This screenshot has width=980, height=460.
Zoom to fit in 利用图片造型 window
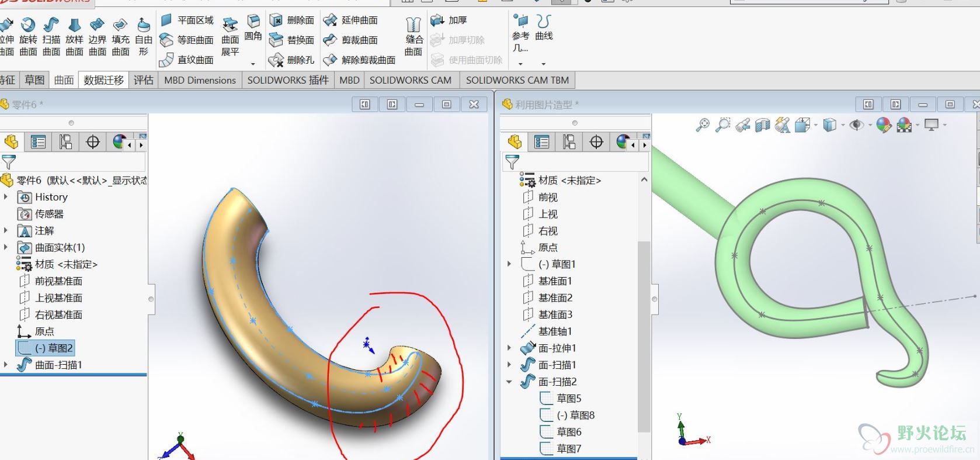tap(703, 124)
